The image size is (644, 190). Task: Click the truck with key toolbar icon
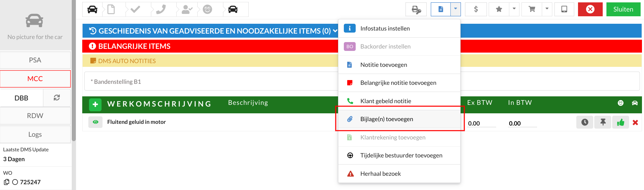point(416,9)
